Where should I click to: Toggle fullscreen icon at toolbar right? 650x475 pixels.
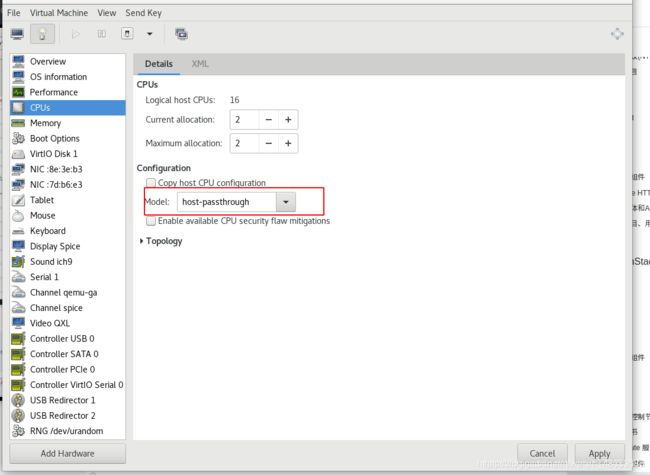(x=617, y=34)
